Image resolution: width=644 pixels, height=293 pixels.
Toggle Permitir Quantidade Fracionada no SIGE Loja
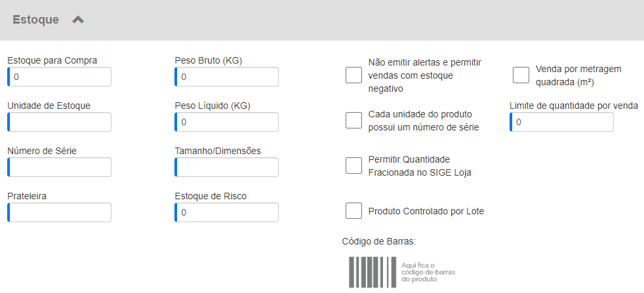[x=353, y=165]
